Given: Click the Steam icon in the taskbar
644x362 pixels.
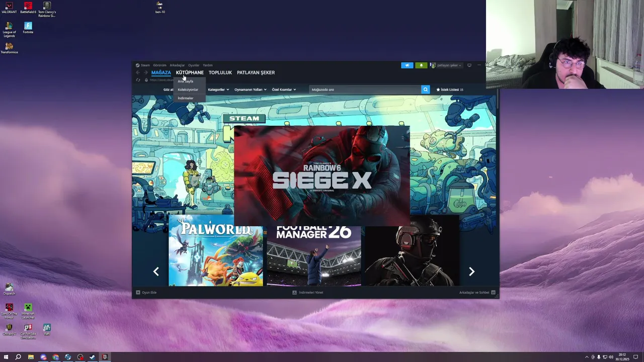Looking at the screenshot, I should [x=92, y=357].
